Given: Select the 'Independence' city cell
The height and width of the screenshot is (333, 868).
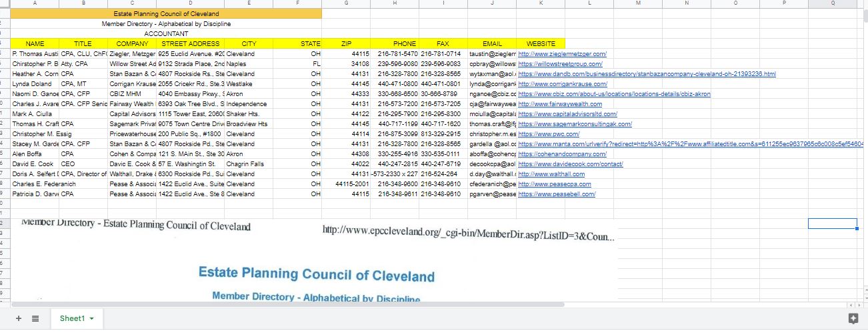Looking at the screenshot, I should click(249, 104).
